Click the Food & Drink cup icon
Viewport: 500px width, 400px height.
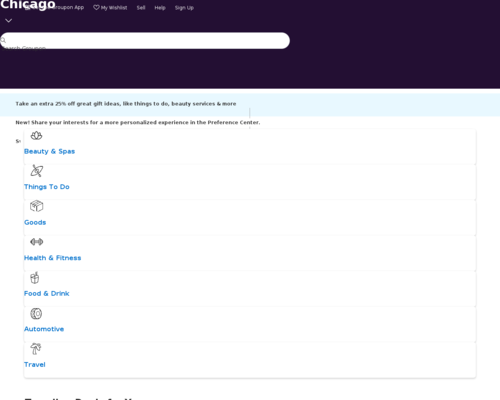[x=35, y=277]
